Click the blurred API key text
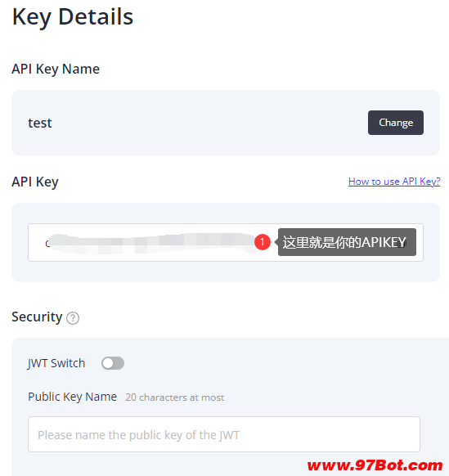 [x=152, y=243]
